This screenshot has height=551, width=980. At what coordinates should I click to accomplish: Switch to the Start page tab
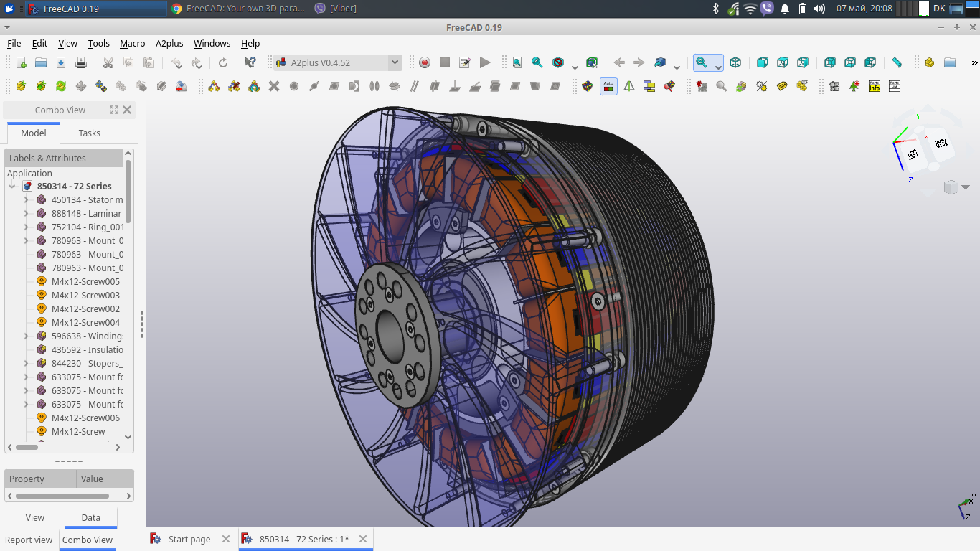[x=189, y=539]
